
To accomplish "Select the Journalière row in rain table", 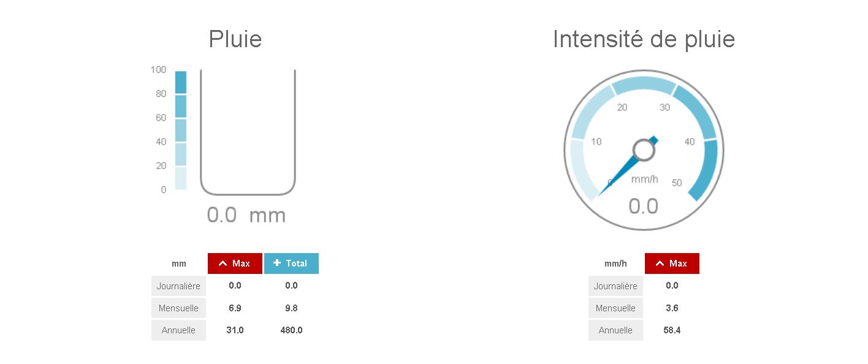I will (x=178, y=286).
